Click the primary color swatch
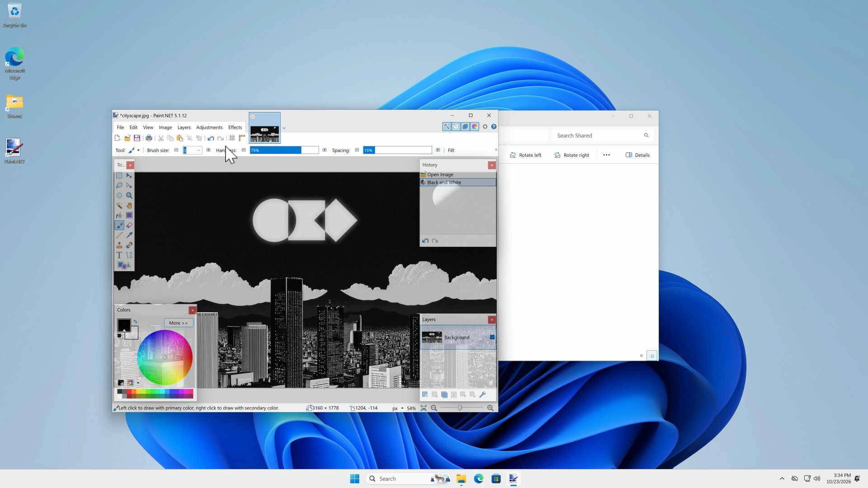Viewport: 868px width, 488px height. [124, 325]
